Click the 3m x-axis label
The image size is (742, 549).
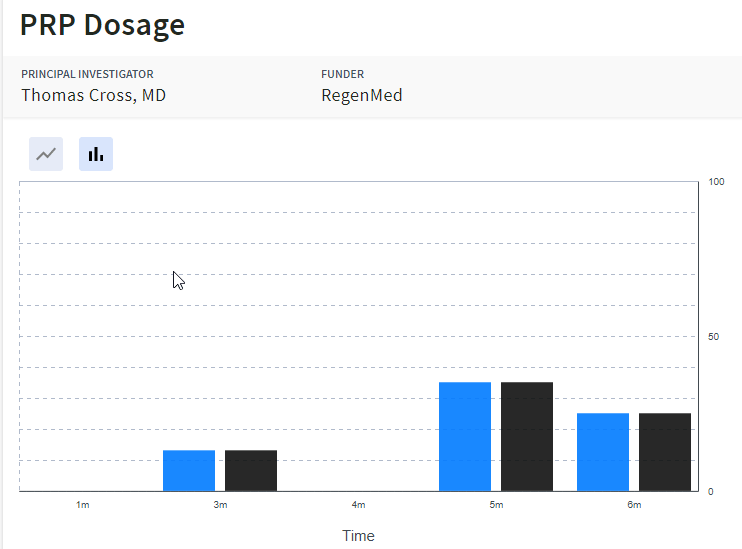220,505
